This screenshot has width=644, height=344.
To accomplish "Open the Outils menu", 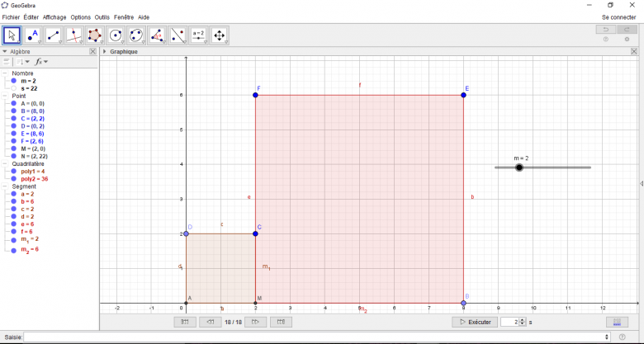I will pos(102,16).
